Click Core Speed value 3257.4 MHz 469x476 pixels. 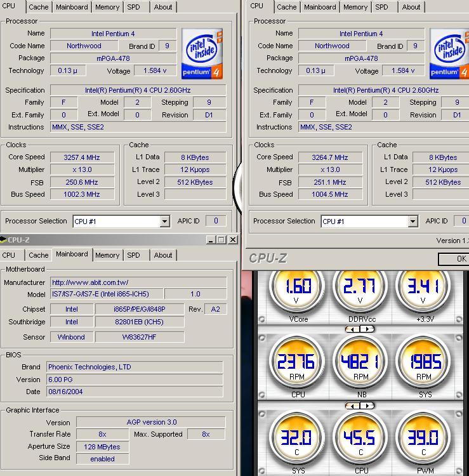click(83, 157)
